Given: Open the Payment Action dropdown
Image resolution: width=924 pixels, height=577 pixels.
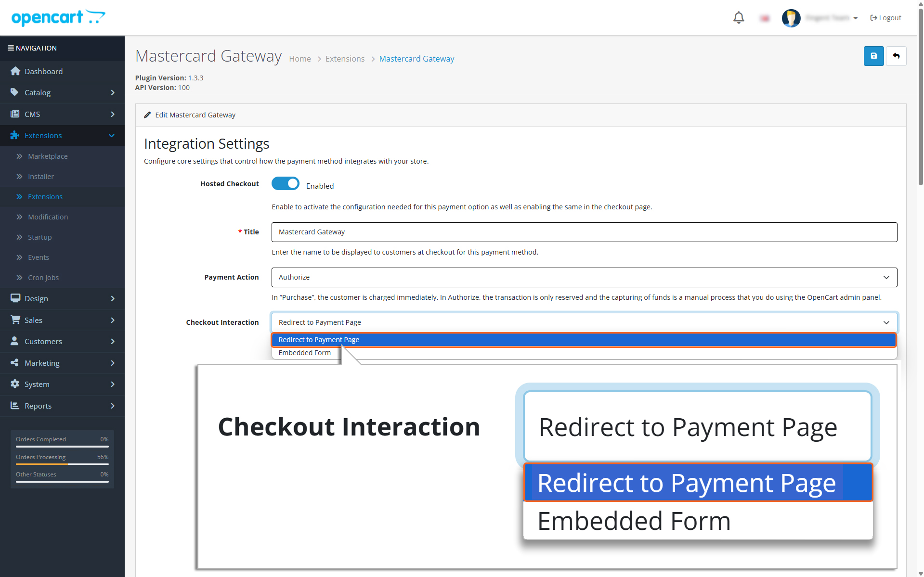Looking at the screenshot, I should (584, 277).
